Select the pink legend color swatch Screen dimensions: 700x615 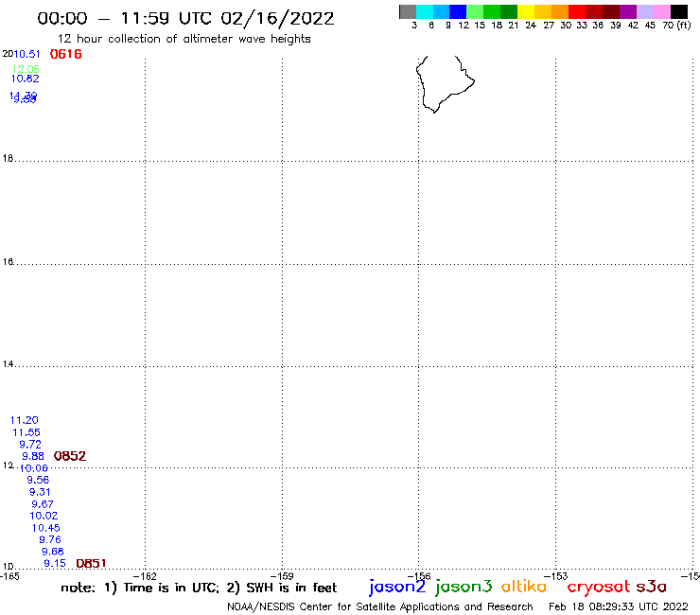coord(662,11)
